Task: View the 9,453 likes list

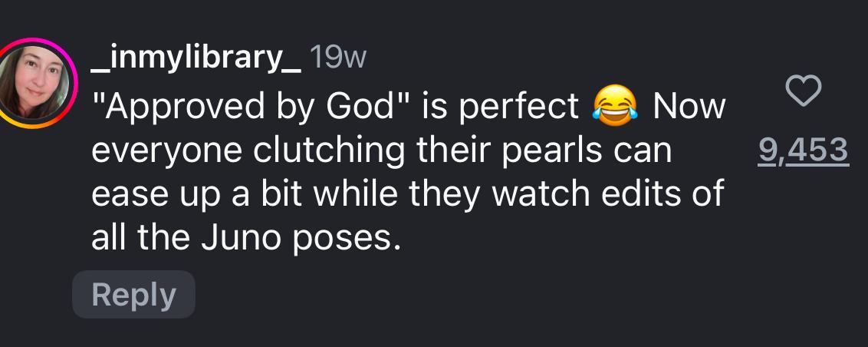Action: pyautogui.click(x=804, y=151)
